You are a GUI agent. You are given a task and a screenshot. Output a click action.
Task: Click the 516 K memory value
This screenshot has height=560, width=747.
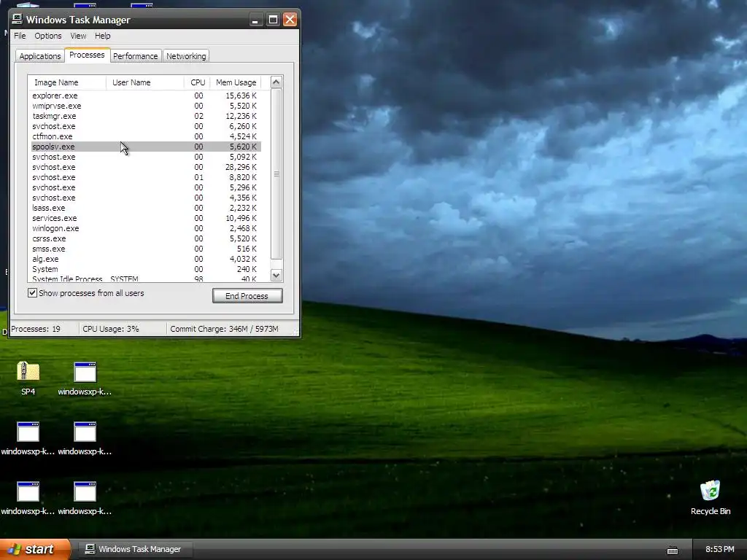click(247, 249)
